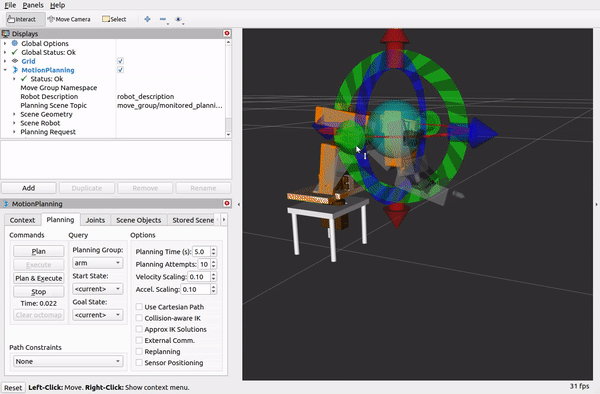Click the Velocity Scaling value field
This screenshot has width=600, height=394.
click(x=199, y=277)
